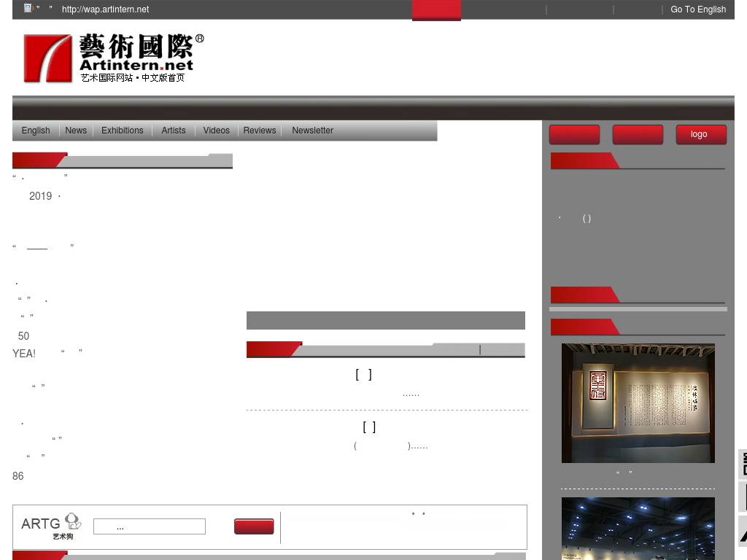Open the English menu item
Image resolution: width=747 pixels, height=560 pixels.
tap(36, 131)
